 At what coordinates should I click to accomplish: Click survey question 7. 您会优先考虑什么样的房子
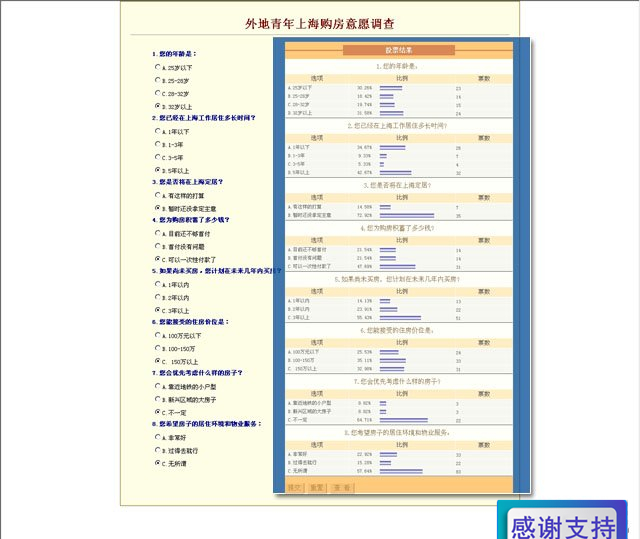pos(197,373)
